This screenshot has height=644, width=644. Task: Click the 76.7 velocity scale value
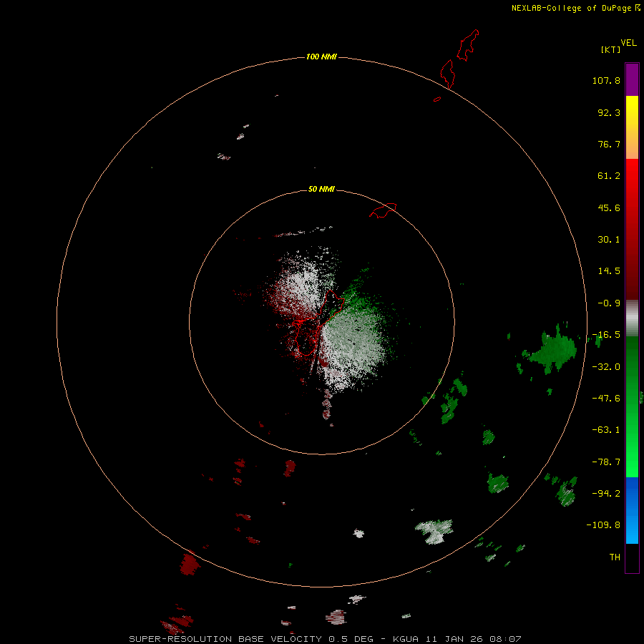pyautogui.click(x=609, y=144)
